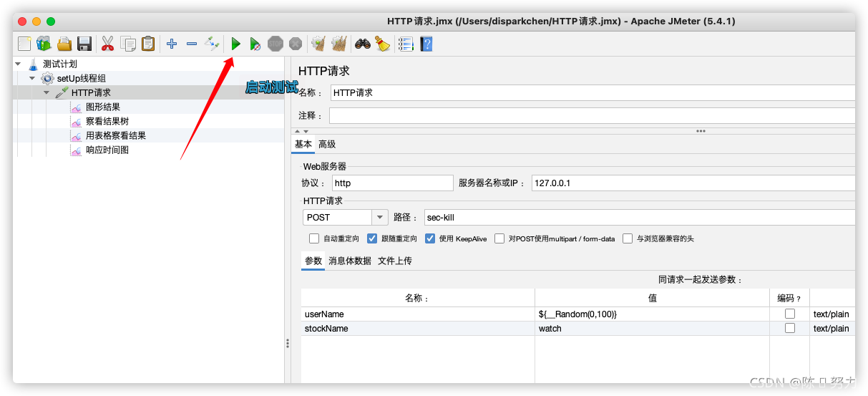Image resolution: width=868 pixels, height=396 pixels.
Task: Enable the 自动重定向 checkbox
Action: click(314, 238)
